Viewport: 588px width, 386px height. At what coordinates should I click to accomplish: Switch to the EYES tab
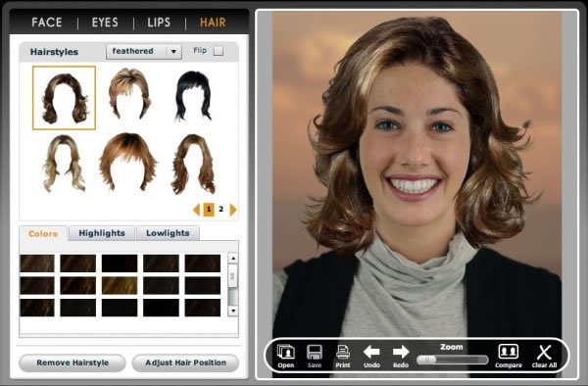click(x=105, y=23)
